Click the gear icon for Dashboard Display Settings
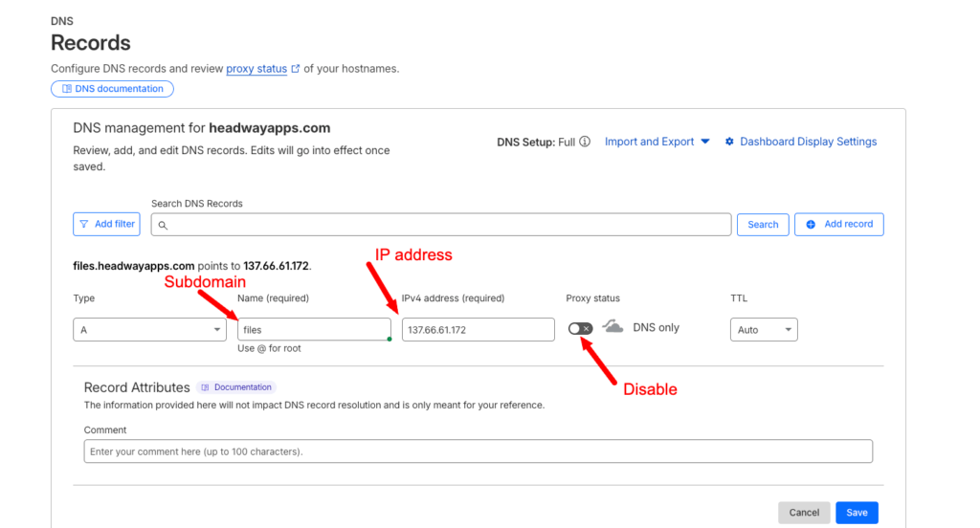 729,142
